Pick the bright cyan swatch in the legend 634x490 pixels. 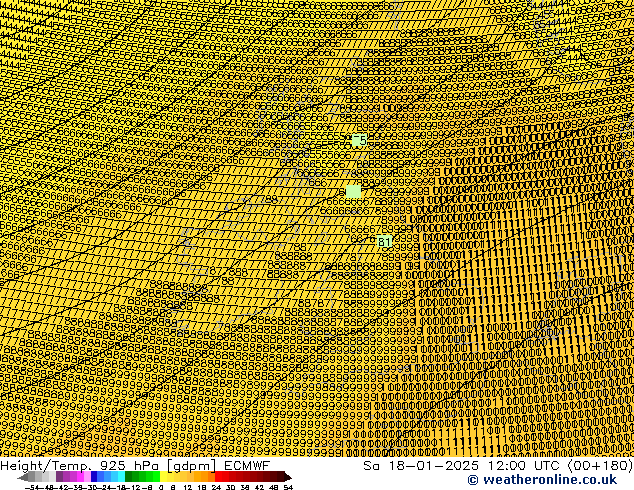tap(121, 477)
